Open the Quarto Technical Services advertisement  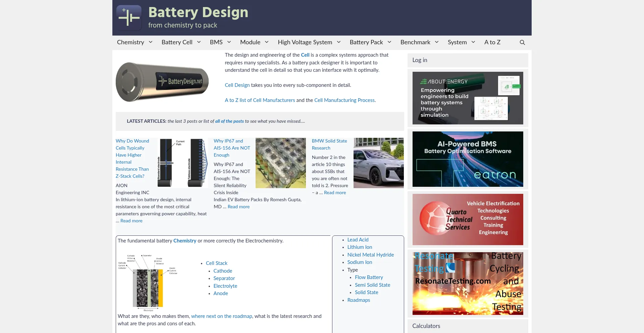pos(468,219)
